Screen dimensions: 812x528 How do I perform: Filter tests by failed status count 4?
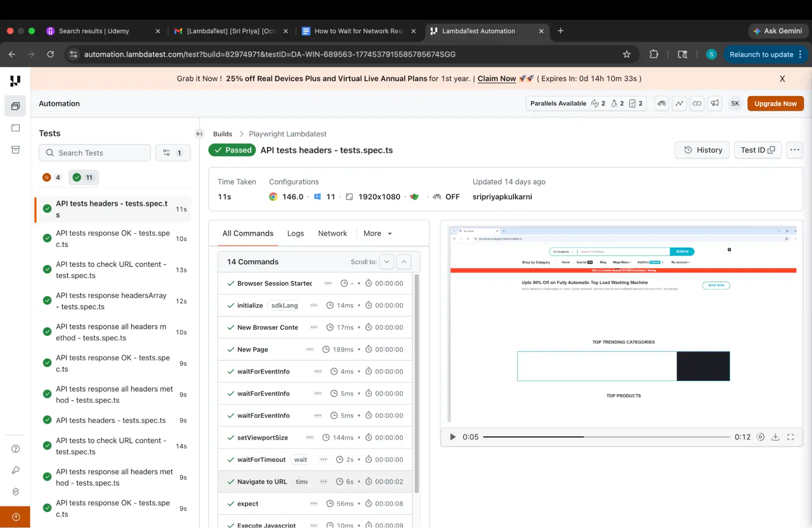coord(52,177)
